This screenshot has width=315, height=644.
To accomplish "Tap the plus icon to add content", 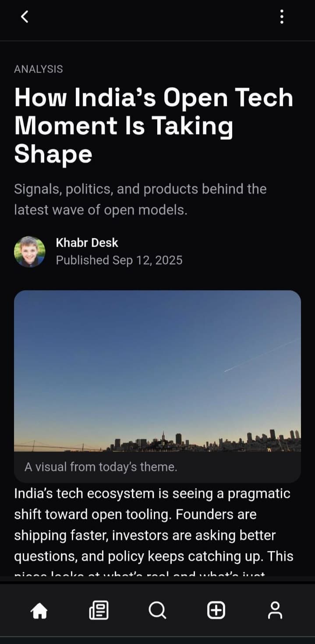I will [x=216, y=610].
